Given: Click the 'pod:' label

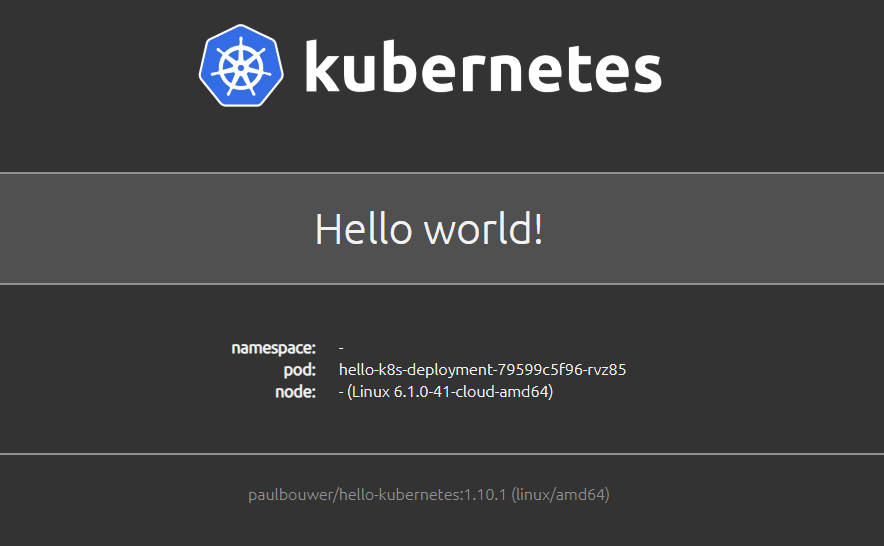Looking at the screenshot, I should (x=299, y=370).
